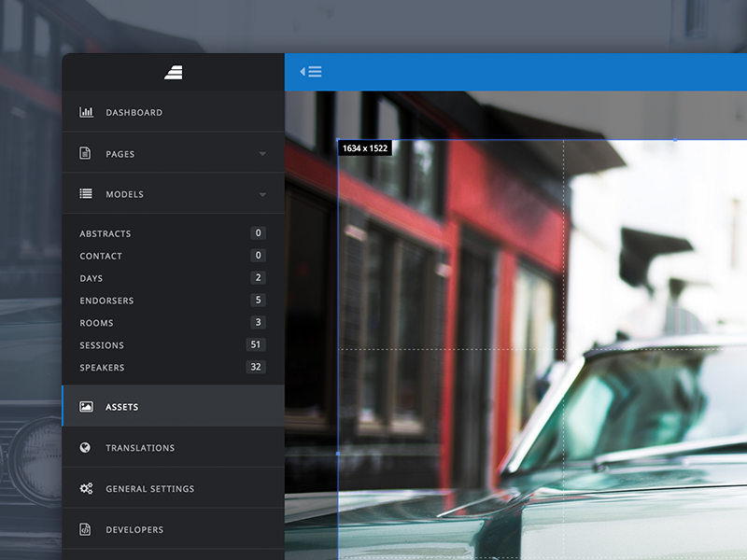The image size is (747, 560).
Task: Click the Dashboard bar chart icon
Action: [x=86, y=112]
